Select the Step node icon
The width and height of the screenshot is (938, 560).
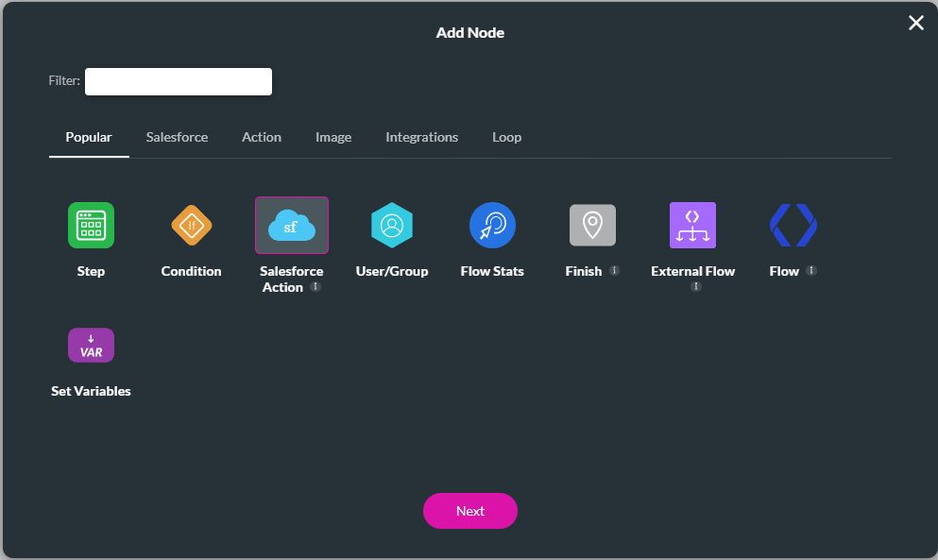coord(91,225)
